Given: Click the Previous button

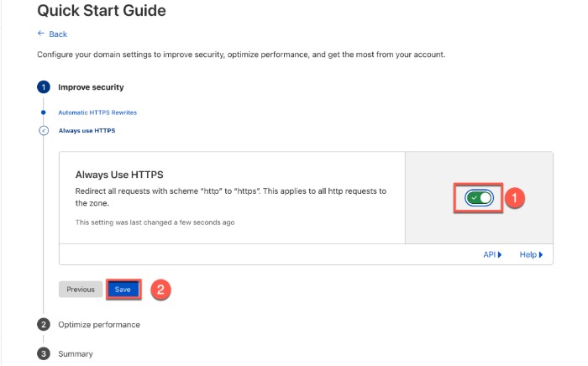Looking at the screenshot, I should tap(81, 290).
